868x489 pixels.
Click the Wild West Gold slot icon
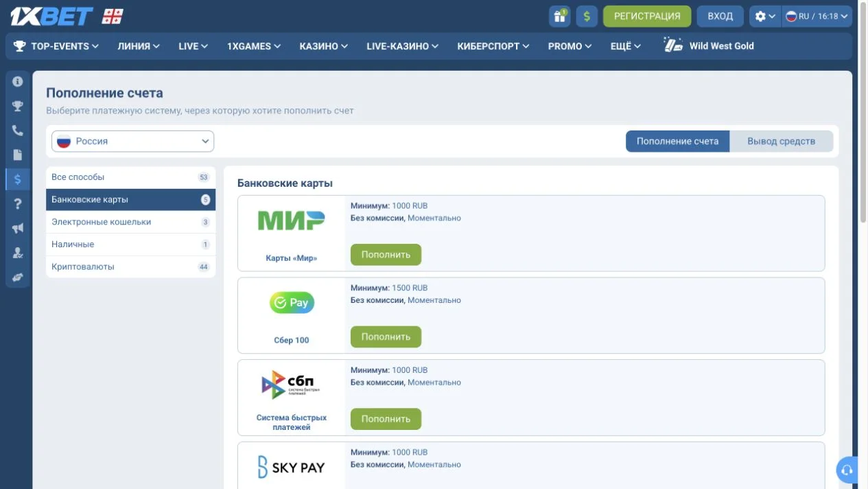coord(673,45)
